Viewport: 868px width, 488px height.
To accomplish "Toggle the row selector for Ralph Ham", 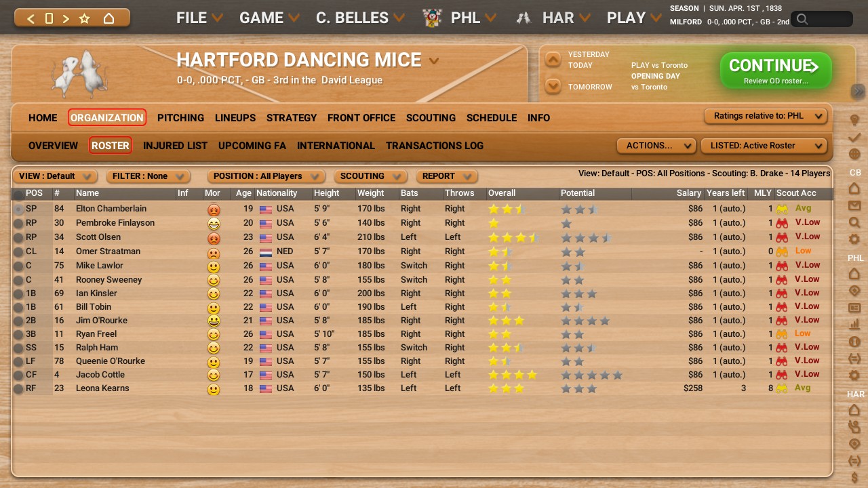I will 18,348.
